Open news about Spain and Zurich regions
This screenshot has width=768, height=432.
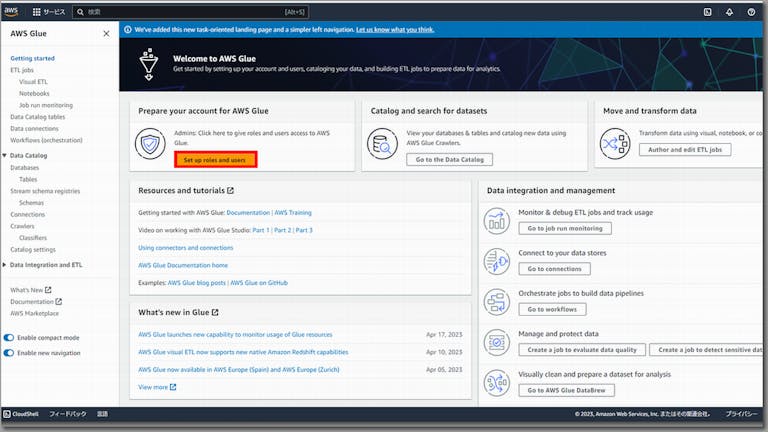click(239, 370)
